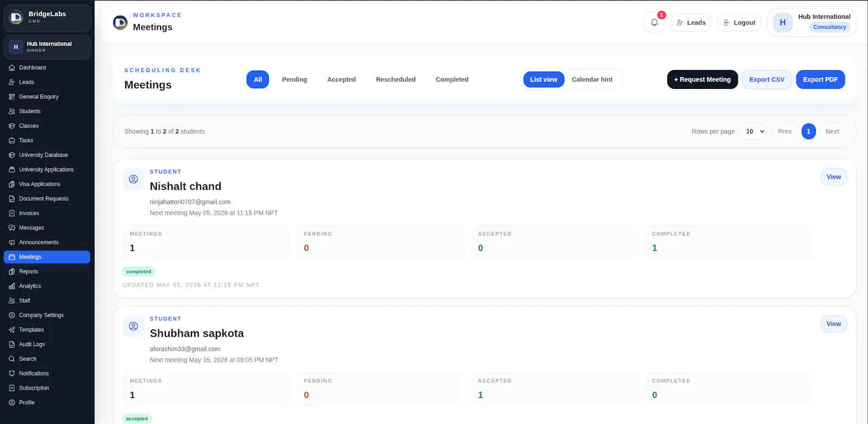Open the Dashboard sidebar icon

tap(12, 68)
